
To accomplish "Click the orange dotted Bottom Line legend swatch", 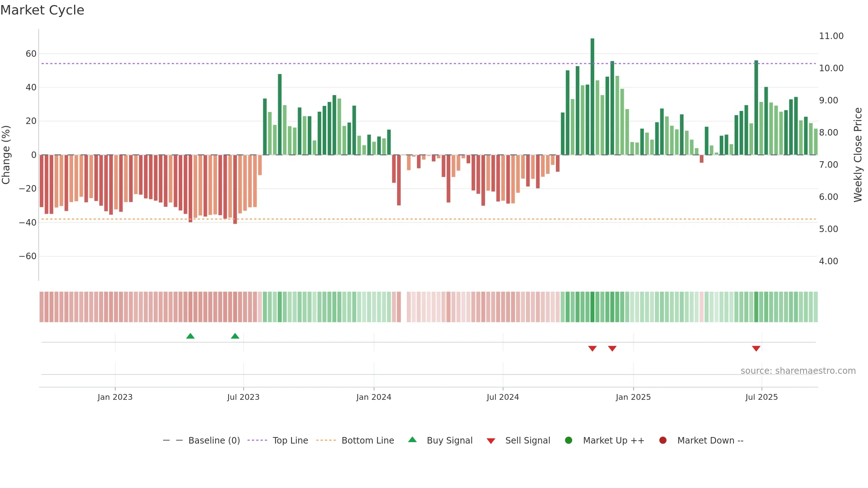I will point(326,440).
